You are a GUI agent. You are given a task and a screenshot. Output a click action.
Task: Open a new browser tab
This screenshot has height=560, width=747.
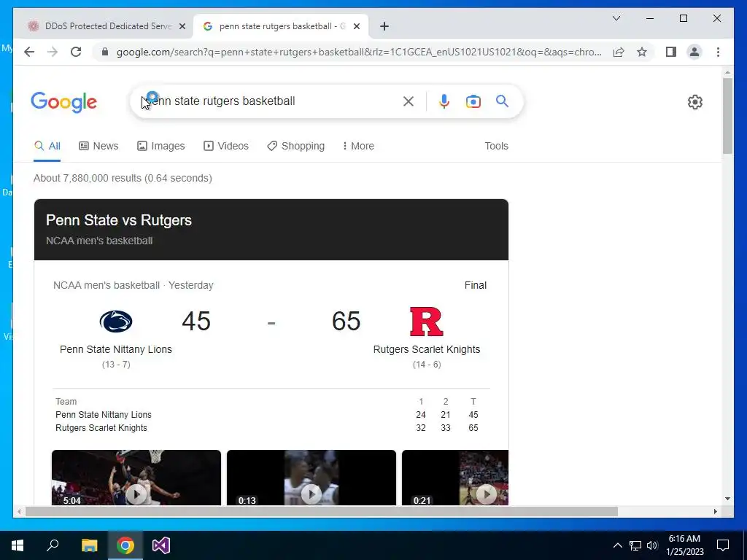click(384, 26)
